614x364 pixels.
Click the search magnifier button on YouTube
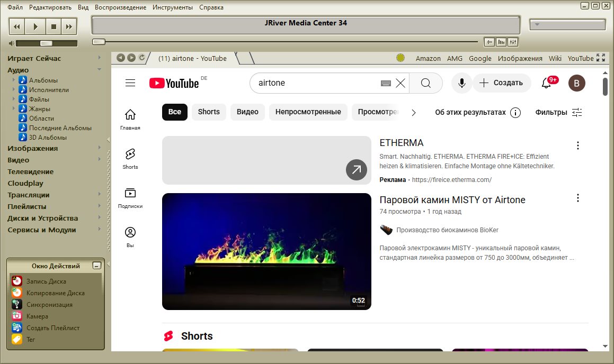(426, 83)
